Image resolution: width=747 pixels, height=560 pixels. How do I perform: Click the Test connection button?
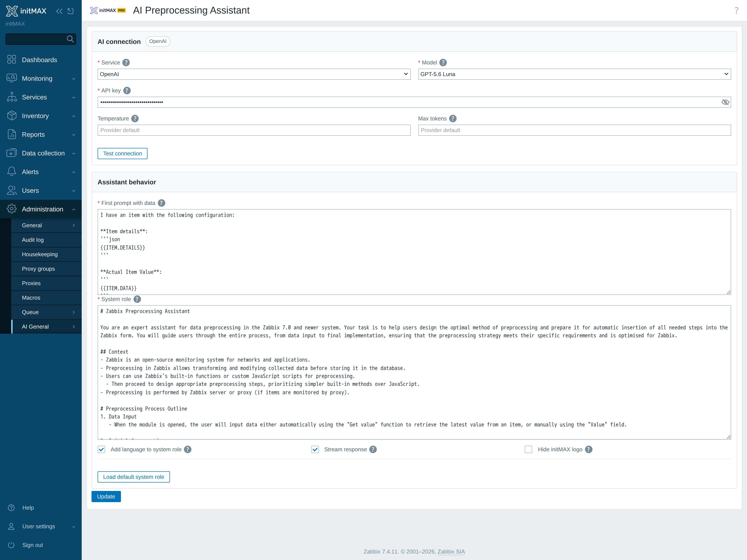tap(123, 154)
